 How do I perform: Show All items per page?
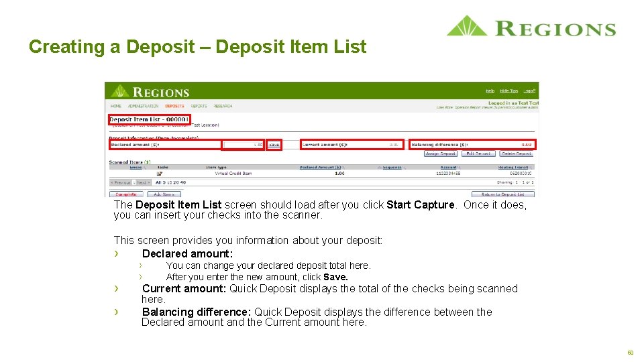click(x=158, y=182)
